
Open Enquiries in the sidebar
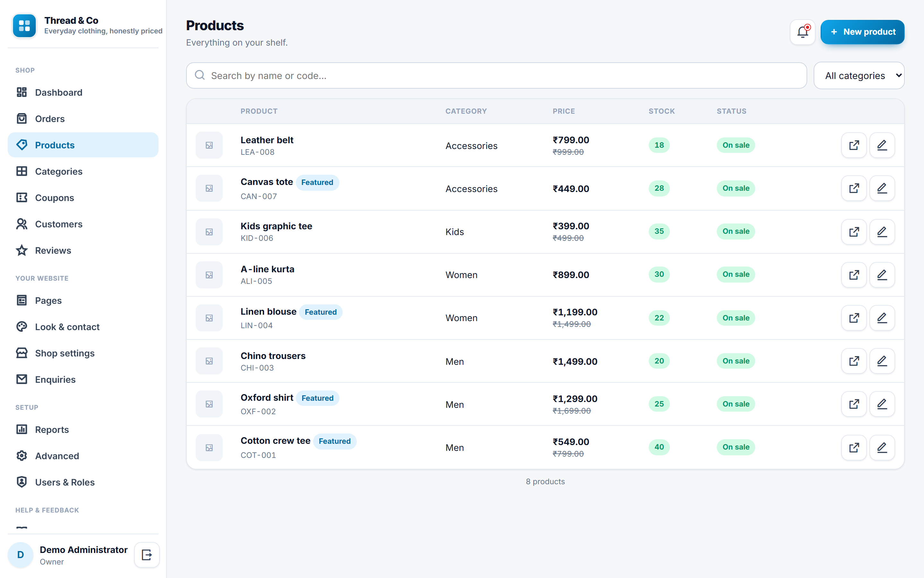point(83,380)
